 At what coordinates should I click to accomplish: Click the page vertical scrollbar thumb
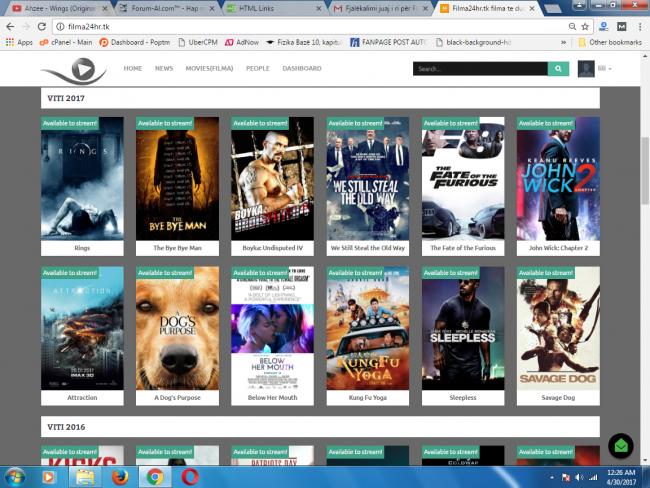(645, 170)
